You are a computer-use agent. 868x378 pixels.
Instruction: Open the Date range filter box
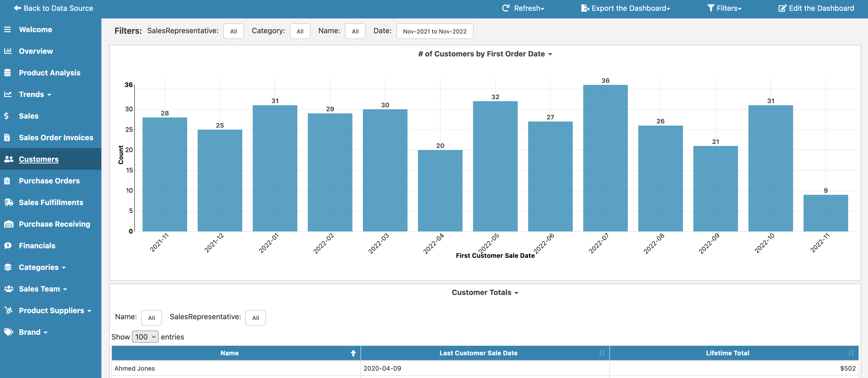coord(435,31)
